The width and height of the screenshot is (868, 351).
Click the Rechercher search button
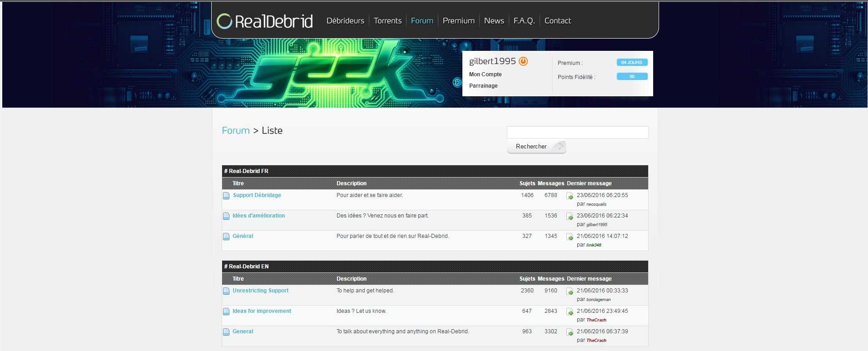click(x=536, y=147)
